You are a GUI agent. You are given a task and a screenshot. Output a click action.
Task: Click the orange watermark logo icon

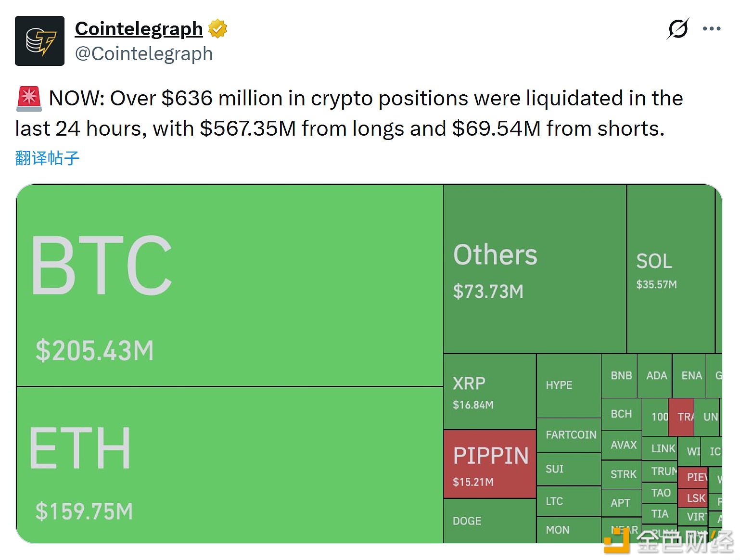616,542
